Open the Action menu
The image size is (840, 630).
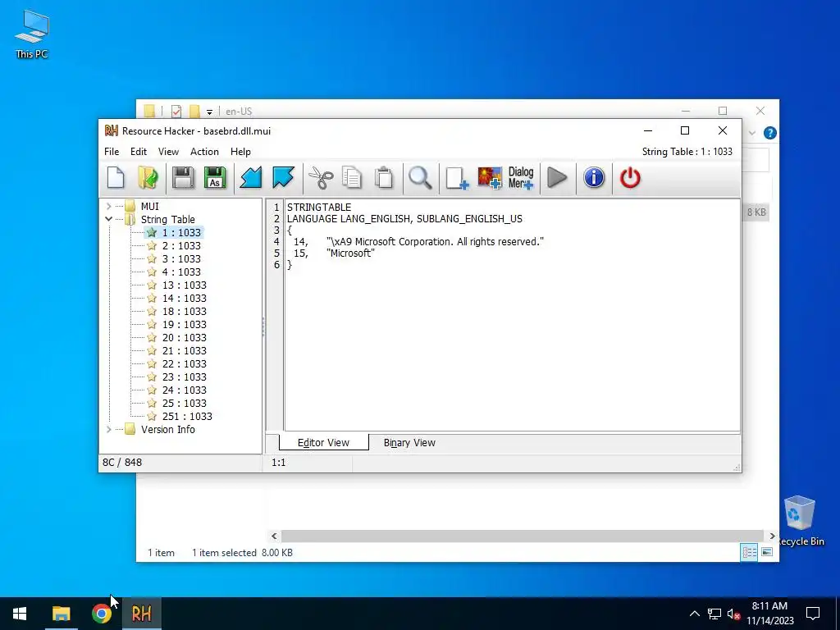[x=204, y=152]
